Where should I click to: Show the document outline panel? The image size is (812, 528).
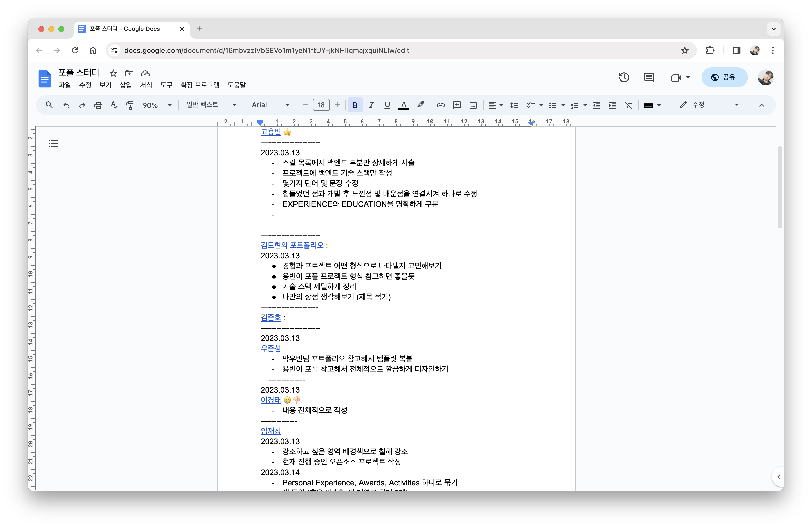point(53,143)
